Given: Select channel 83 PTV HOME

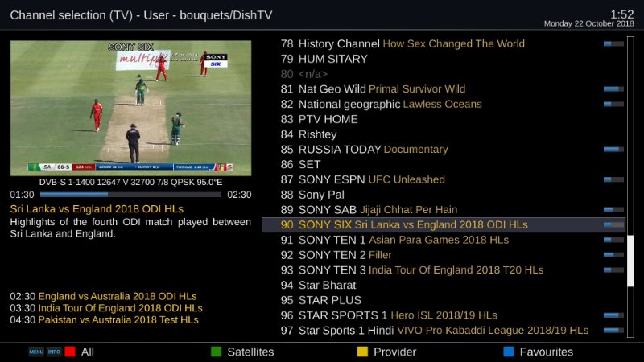Looking at the screenshot, I should [444, 119].
